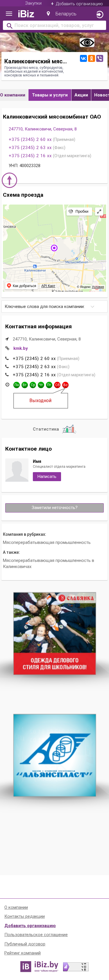Click the Написать button
The image size is (109, 980).
[47, 476]
